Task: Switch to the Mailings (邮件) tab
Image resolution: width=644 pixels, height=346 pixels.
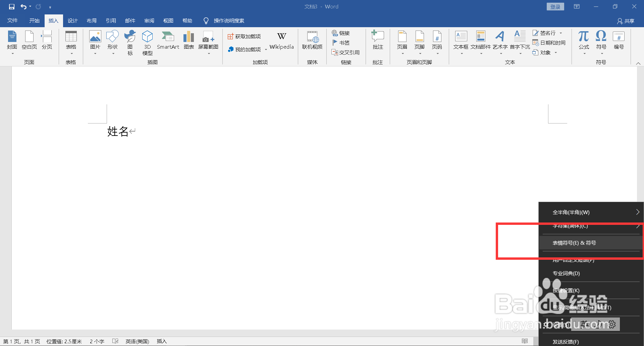Action: pyautogui.click(x=130, y=20)
